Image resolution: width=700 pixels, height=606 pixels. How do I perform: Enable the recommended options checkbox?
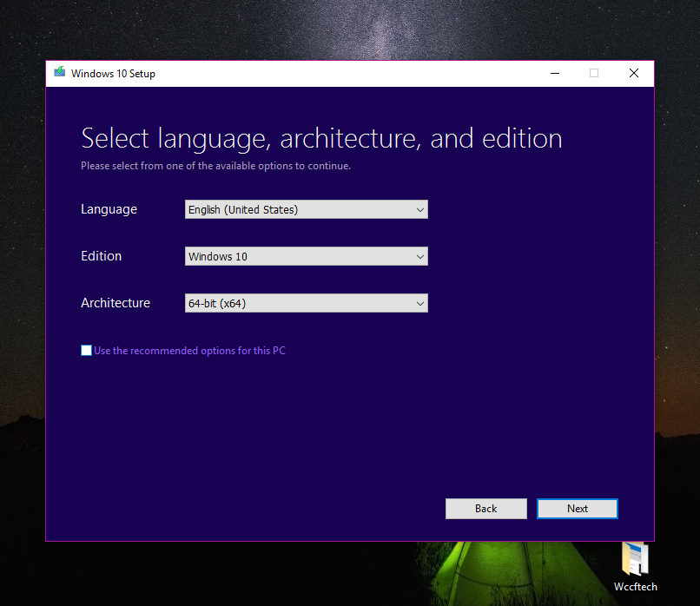coord(86,351)
